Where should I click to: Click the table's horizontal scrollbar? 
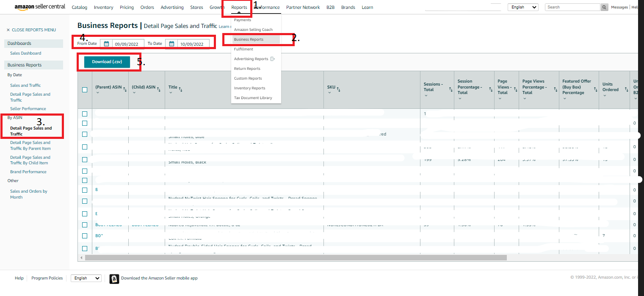coord(296,257)
